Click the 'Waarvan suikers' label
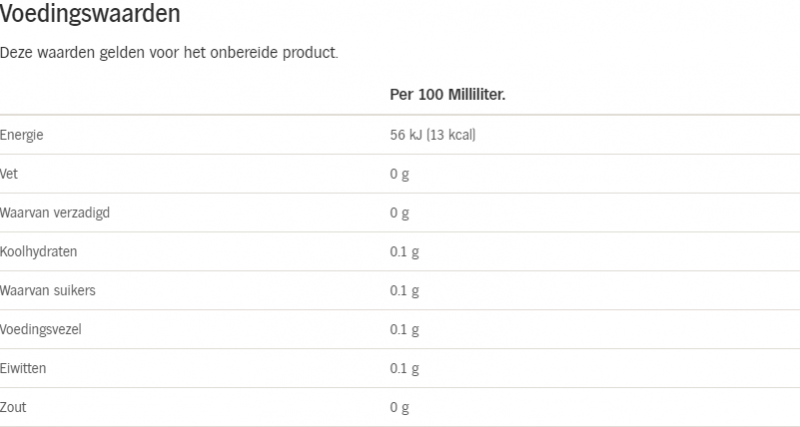The height and width of the screenshot is (427, 800). 47,290
